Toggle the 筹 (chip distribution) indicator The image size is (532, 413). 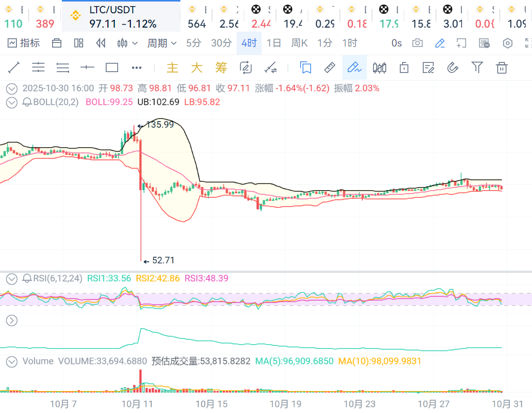(221, 67)
